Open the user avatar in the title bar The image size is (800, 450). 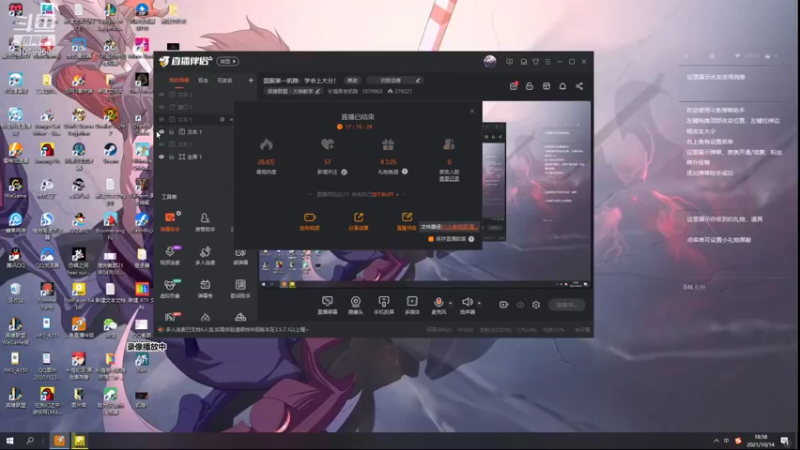click(490, 62)
